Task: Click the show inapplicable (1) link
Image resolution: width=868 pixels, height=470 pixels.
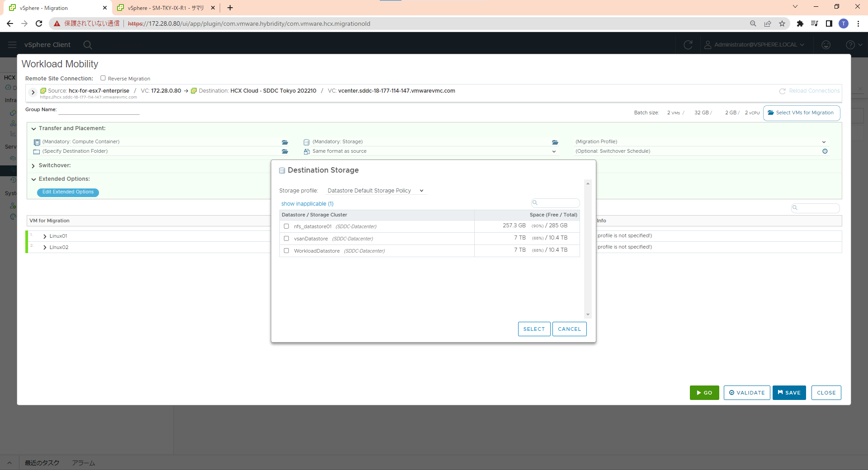Action: 307,204
